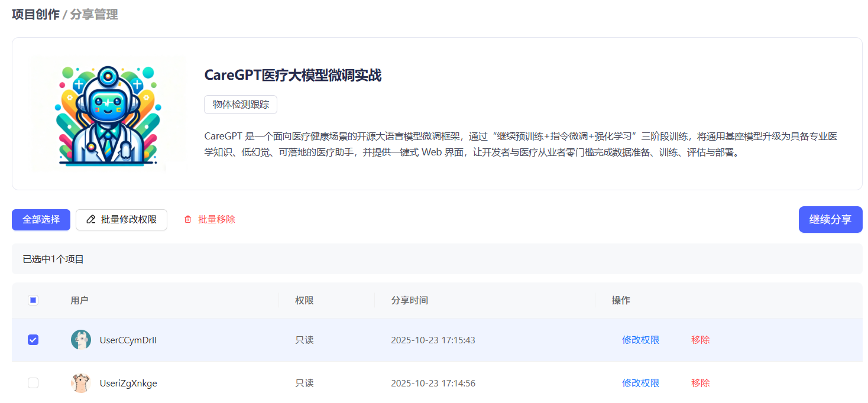Click the CareGPT医疗大模型微调实战 project title
Screen dimensions: 868x403
point(293,75)
